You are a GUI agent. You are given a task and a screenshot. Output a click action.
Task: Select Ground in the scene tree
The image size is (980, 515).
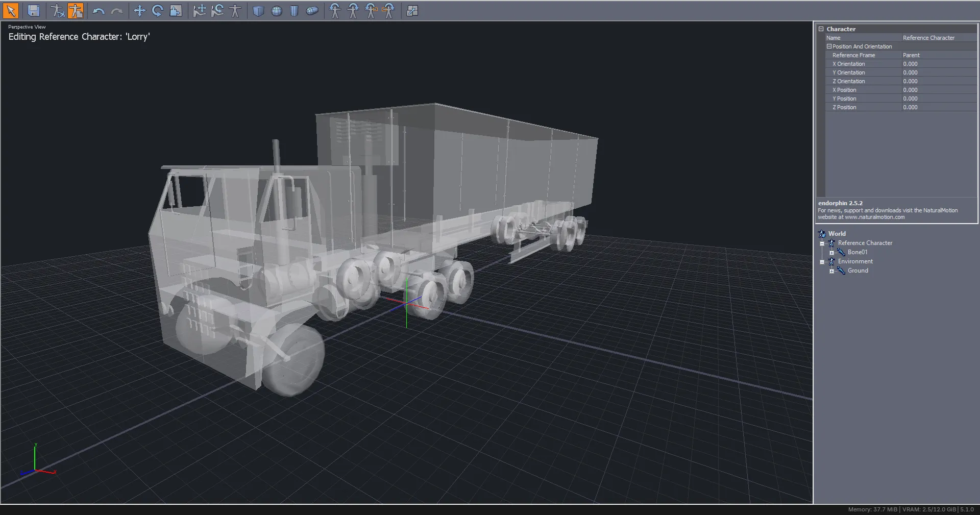pyautogui.click(x=858, y=271)
